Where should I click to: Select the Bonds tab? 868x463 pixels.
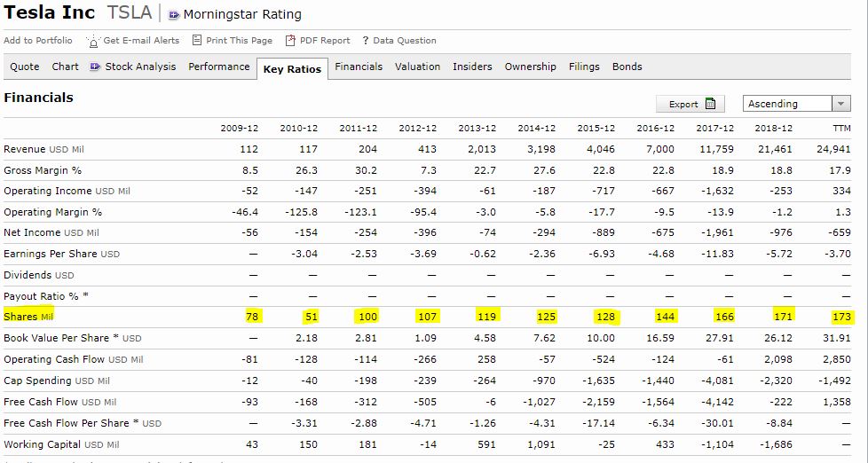point(627,67)
